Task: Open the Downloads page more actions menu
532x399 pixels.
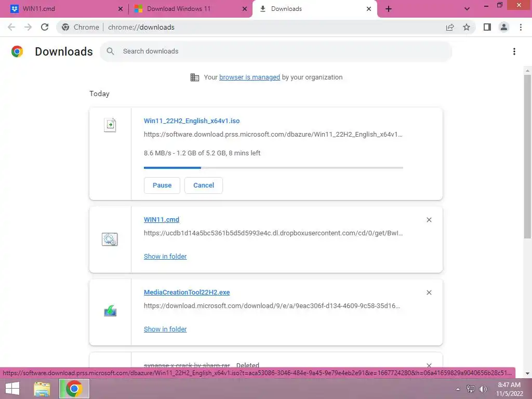Action: pos(514,51)
